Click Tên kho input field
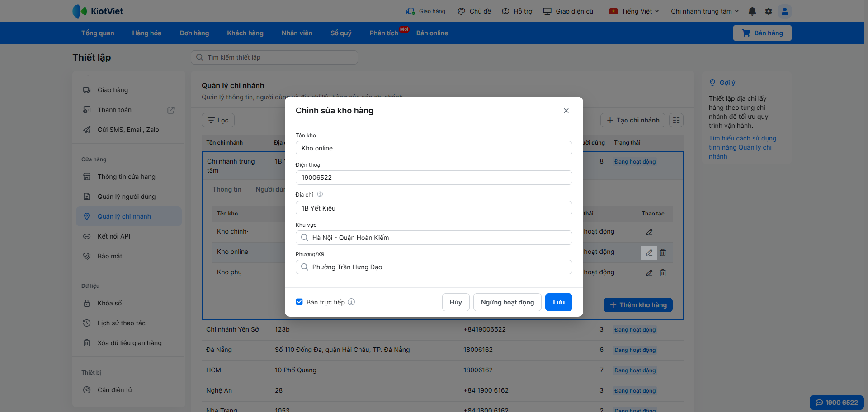This screenshot has height=412, width=868. (434, 148)
